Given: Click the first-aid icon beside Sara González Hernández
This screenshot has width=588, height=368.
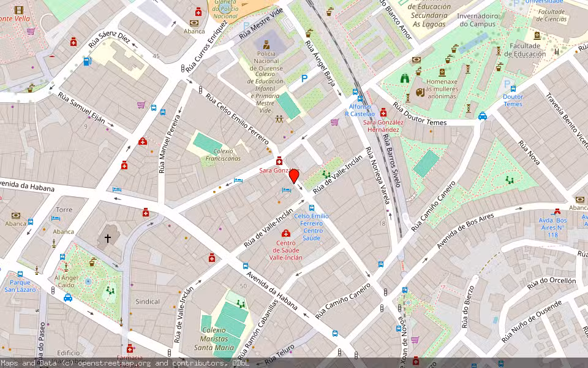Looking at the screenshot, I should click(x=383, y=113).
